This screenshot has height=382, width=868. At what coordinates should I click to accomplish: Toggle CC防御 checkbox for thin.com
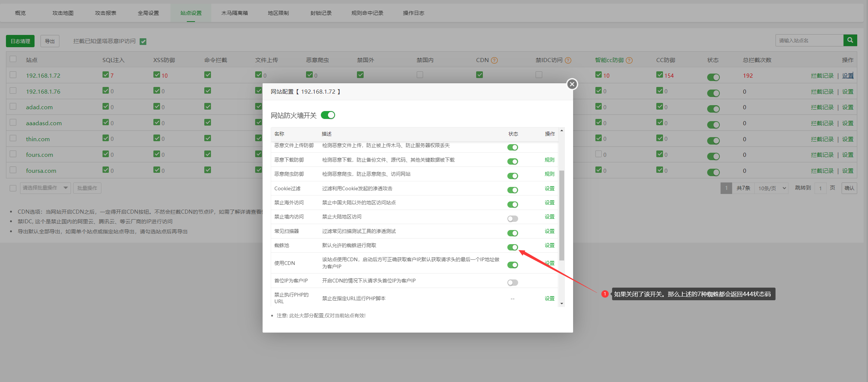pyautogui.click(x=659, y=138)
